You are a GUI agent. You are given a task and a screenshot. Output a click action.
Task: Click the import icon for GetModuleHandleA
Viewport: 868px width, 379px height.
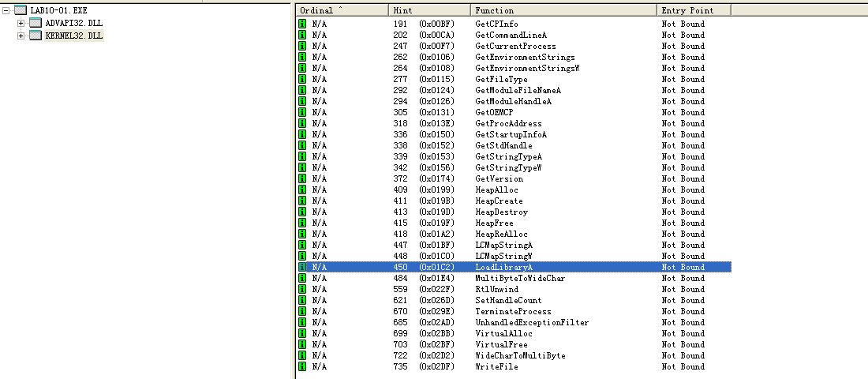(x=302, y=101)
